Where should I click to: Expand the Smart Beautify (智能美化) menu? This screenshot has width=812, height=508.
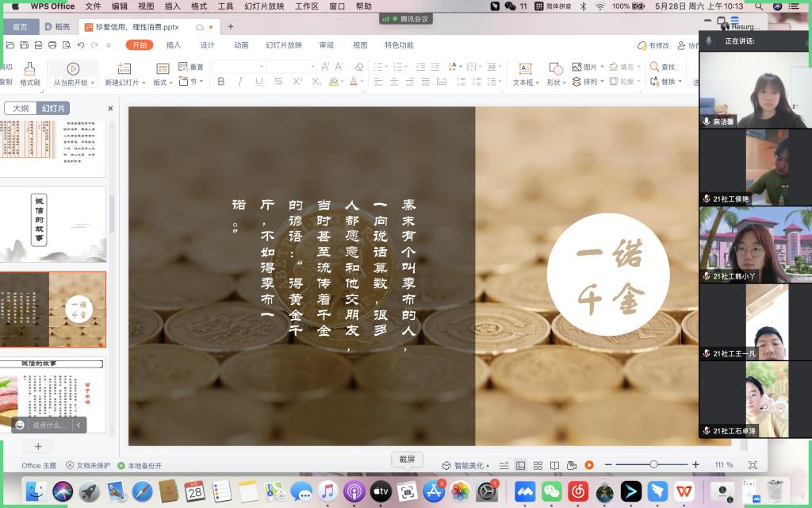coord(466,465)
